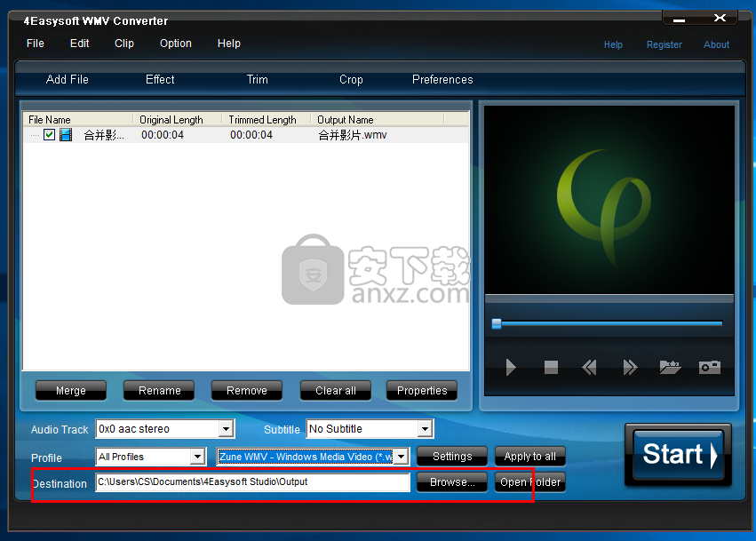Click the playback seek slider handle
This screenshot has height=541, width=756.
pyautogui.click(x=497, y=323)
